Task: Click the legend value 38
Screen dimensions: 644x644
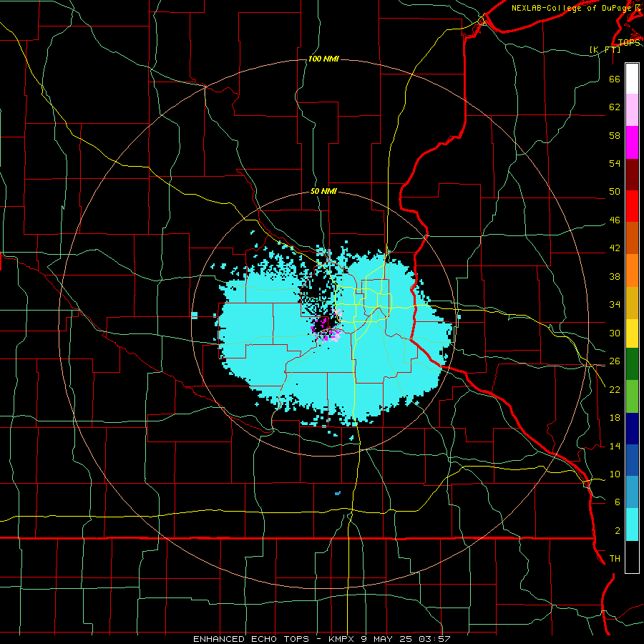Action: pos(615,276)
